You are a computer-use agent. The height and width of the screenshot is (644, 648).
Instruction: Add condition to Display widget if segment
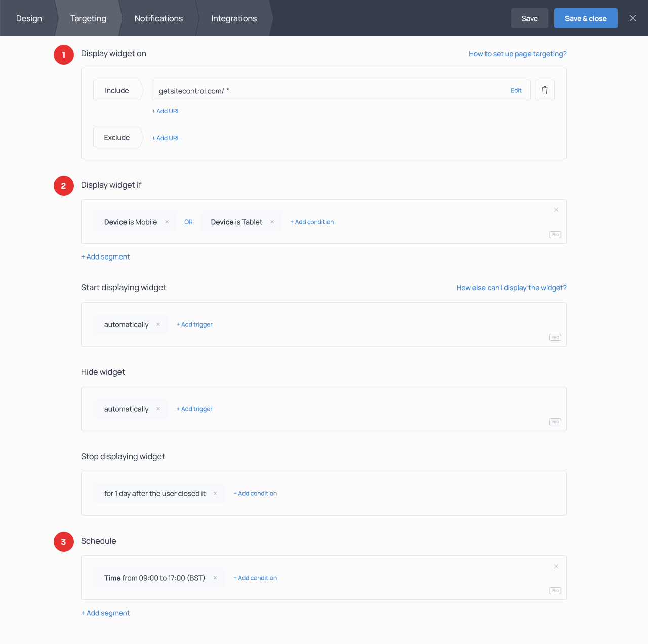click(x=312, y=222)
